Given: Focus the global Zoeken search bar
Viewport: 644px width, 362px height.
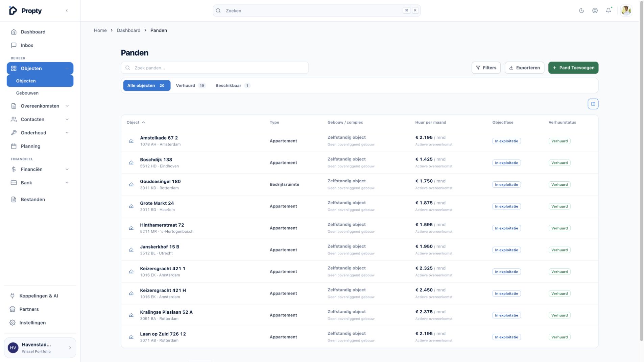Looking at the screenshot, I should 316,10.
